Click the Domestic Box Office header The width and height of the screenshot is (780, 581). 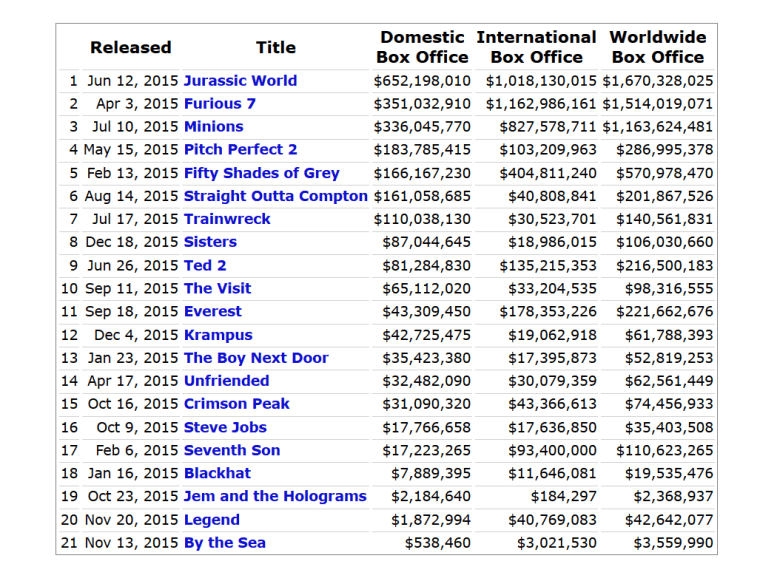422,47
